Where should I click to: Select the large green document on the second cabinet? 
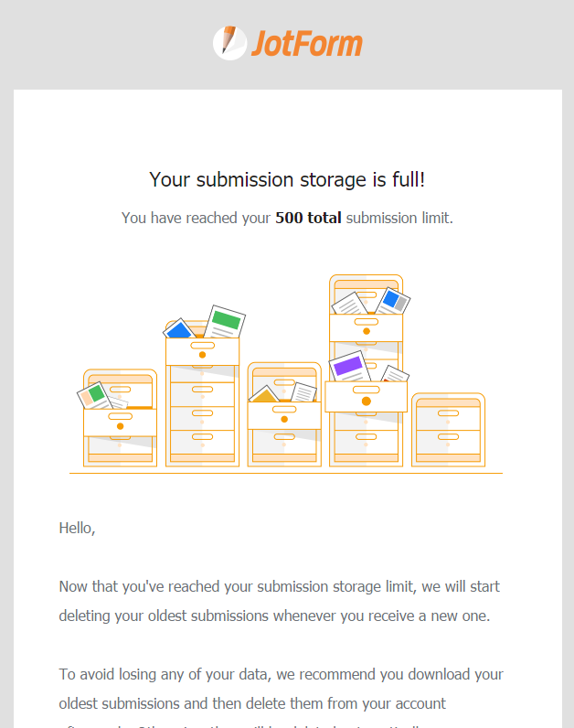(226, 321)
